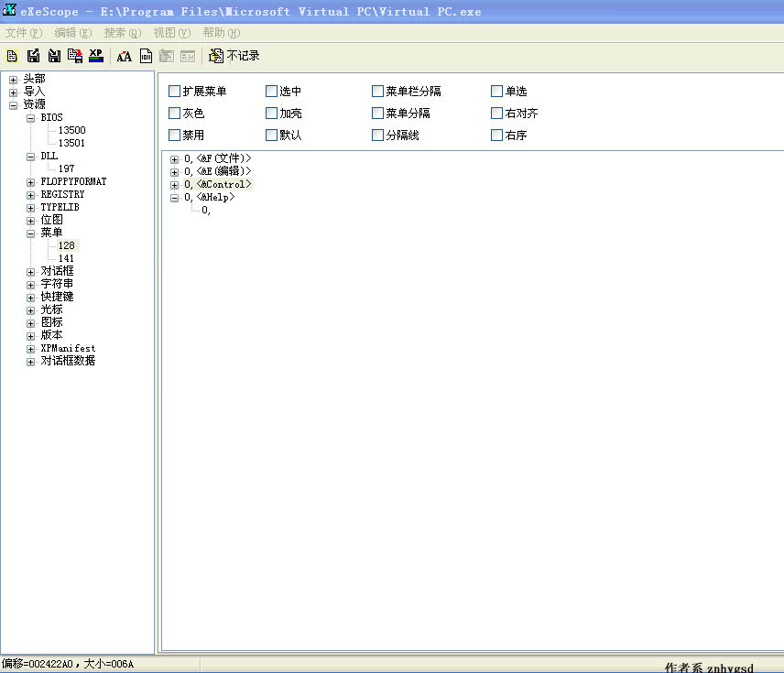Select the 13500 BIOS resource

pyautogui.click(x=71, y=131)
